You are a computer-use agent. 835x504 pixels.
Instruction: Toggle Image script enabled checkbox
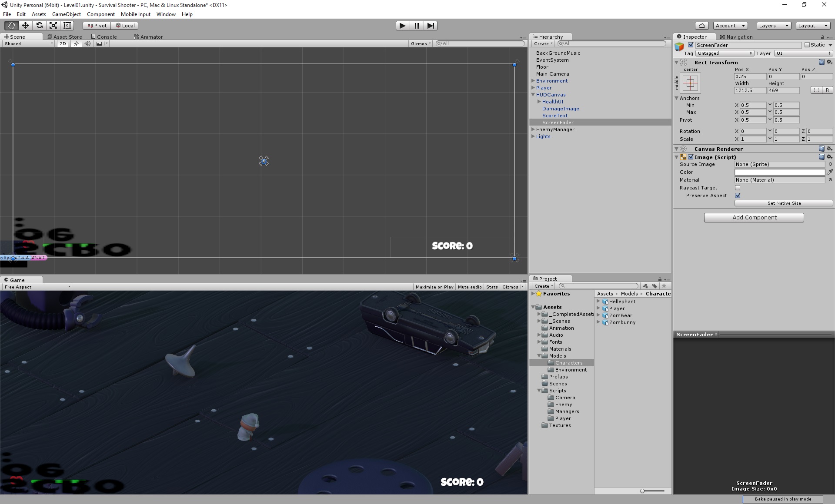click(x=691, y=157)
